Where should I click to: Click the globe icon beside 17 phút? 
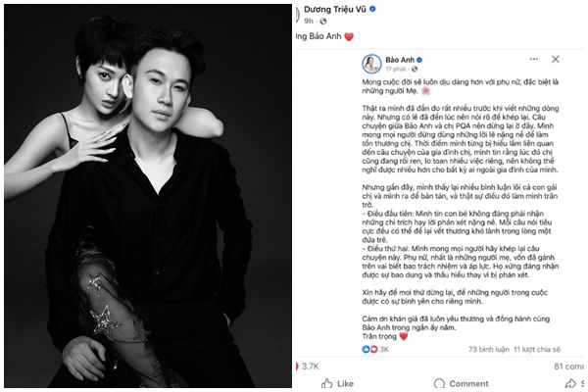point(415,69)
